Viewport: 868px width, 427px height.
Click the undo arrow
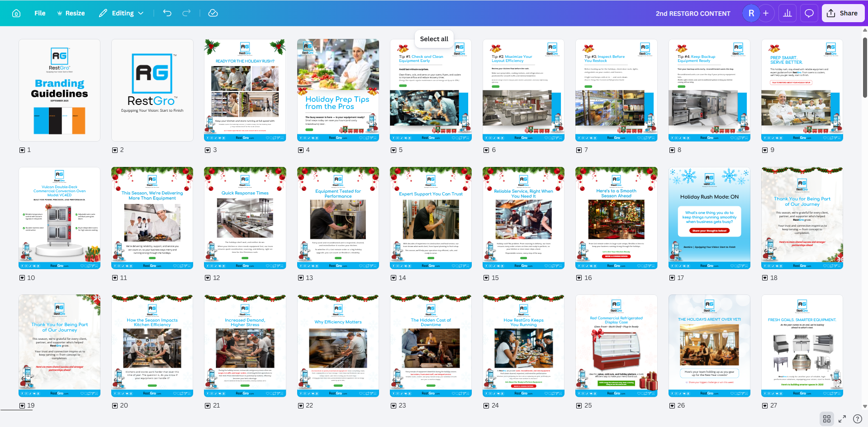(x=167, y=13)
